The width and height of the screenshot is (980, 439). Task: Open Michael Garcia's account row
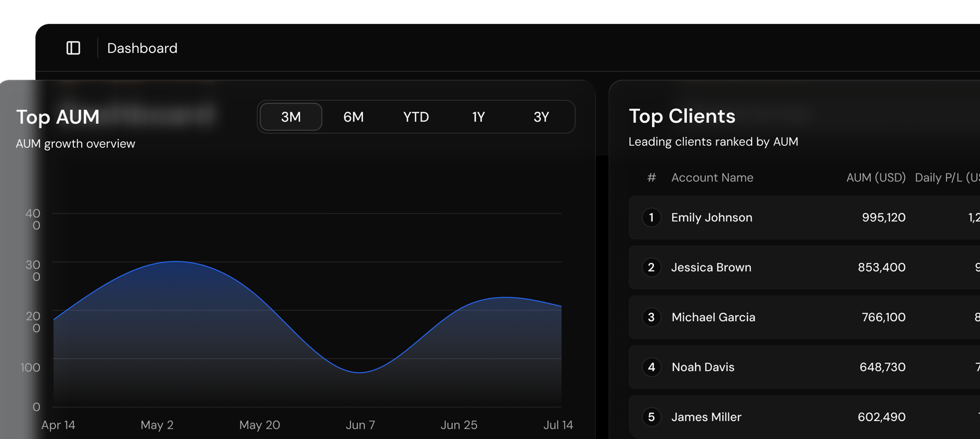click(x=713, y=317)
